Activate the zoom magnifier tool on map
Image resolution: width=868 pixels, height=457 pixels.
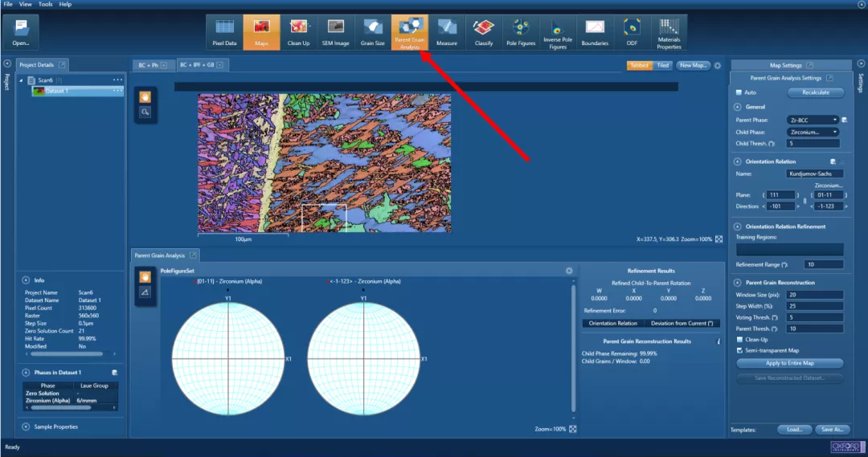pyautogui.click(x=145, y=113)
